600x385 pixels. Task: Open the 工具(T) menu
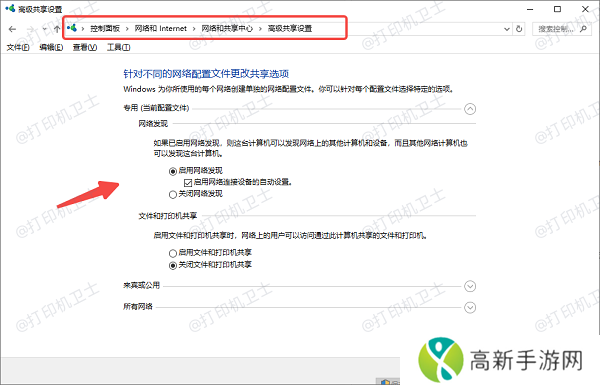pyautogui.click(x=119, y=47)
